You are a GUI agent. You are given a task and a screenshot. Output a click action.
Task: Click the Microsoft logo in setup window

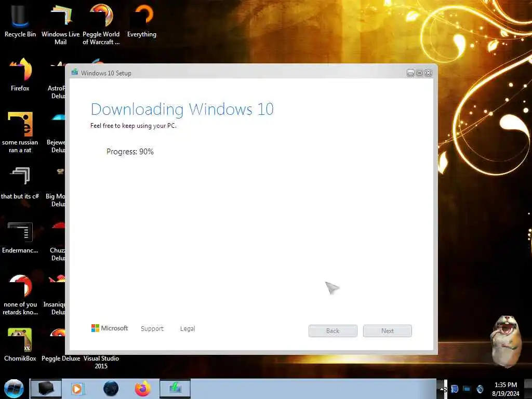tap(110, 328)
